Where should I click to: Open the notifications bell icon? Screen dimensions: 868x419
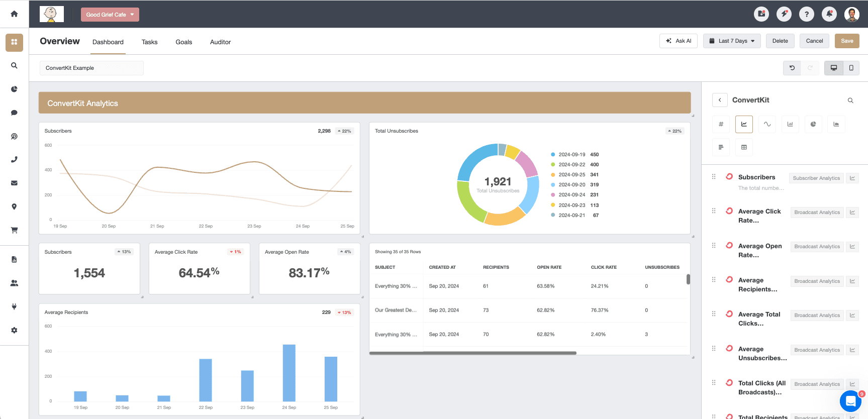click(829, 14)
